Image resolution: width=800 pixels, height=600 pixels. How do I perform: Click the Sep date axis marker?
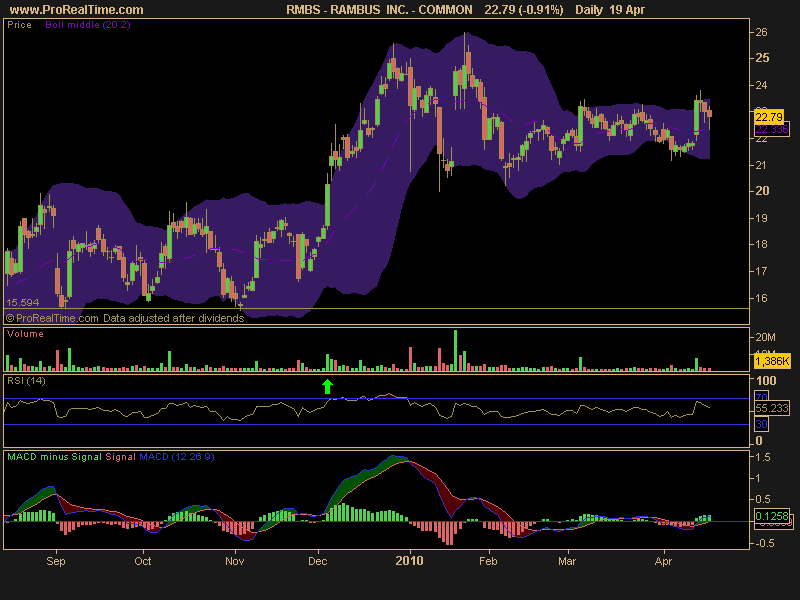point(56,561)
